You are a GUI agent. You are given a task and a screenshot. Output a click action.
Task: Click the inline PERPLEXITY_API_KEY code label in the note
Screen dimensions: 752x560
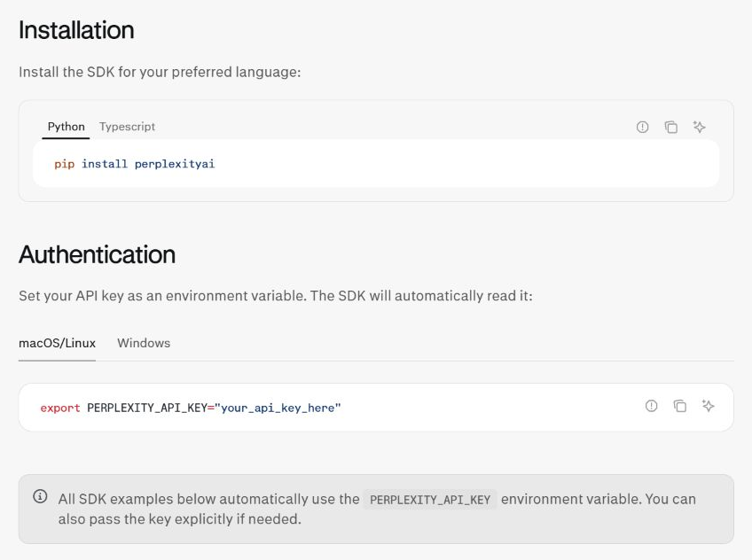(430, 500)
